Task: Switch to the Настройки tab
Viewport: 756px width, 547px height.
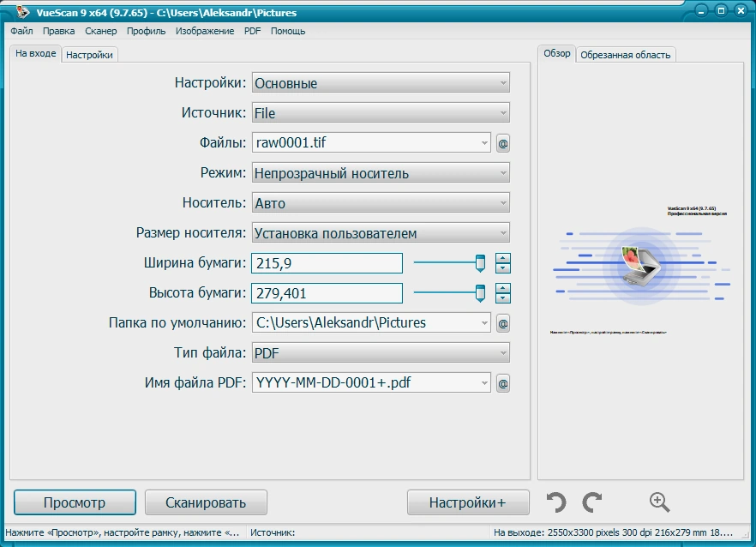Action: pyautogui.click(x=89, y=55)
